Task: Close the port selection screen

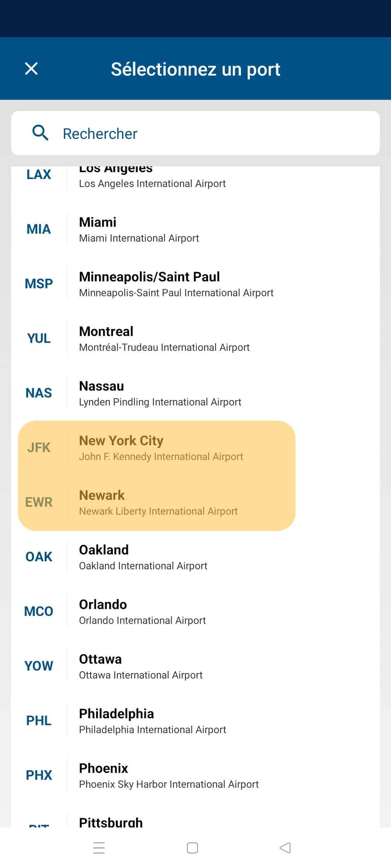Action: coord(31,68)
